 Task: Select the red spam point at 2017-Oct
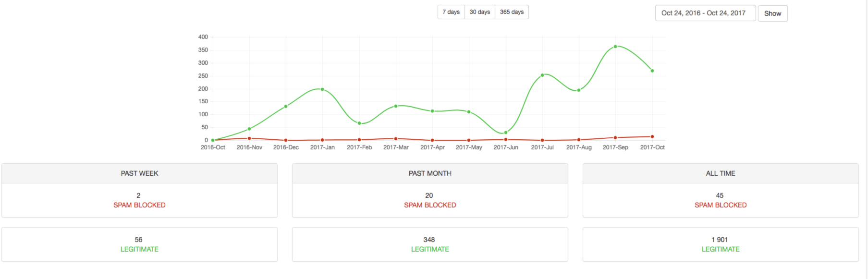652,137
